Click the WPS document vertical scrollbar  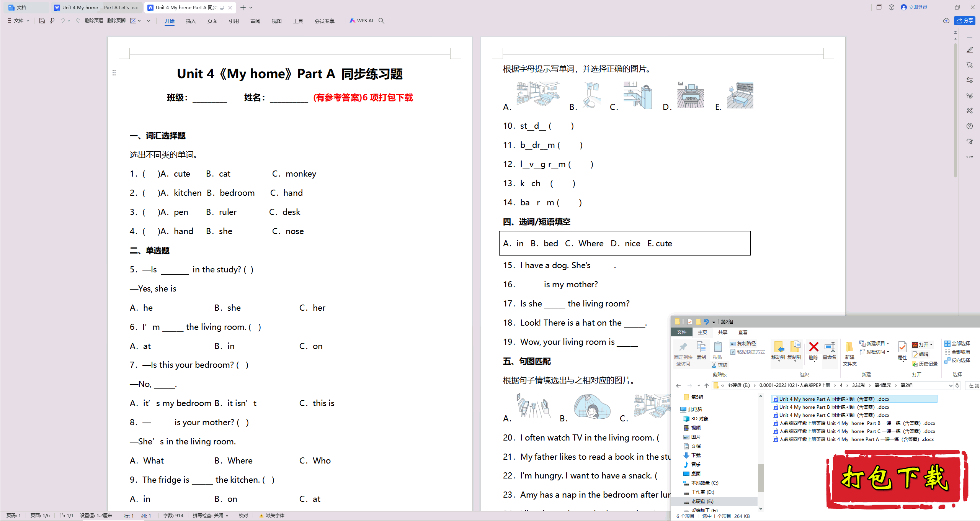955,110
